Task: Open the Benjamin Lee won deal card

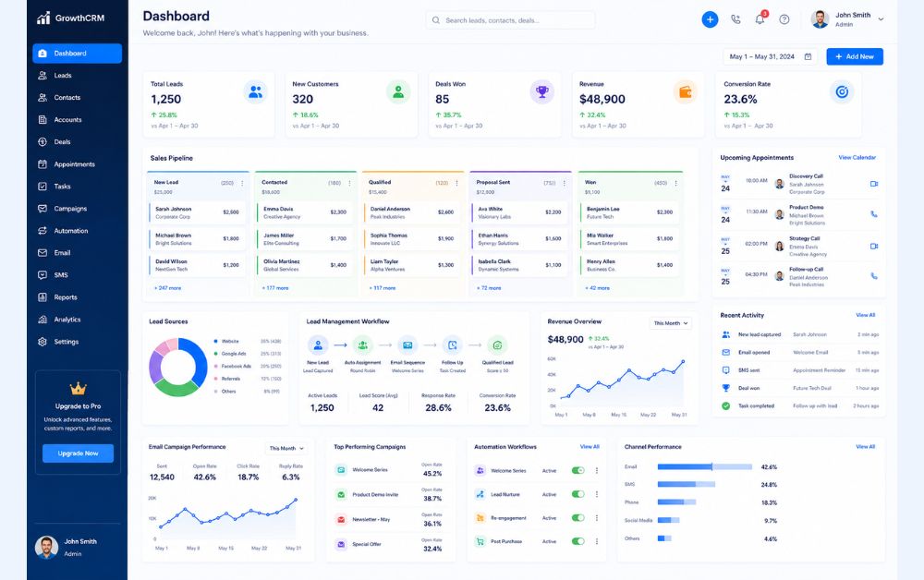Action: (629, 212)
